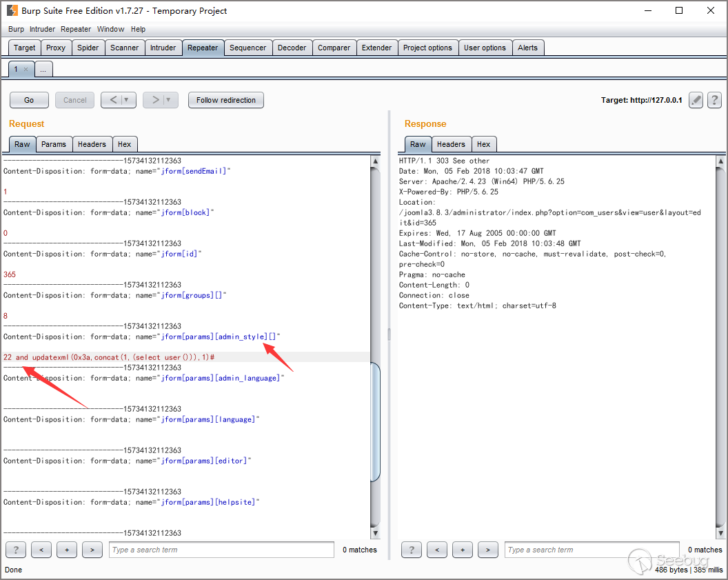Viewport: 728px width, 580px height.
Task: Select Repeater request tab 1
Action: 16,69
